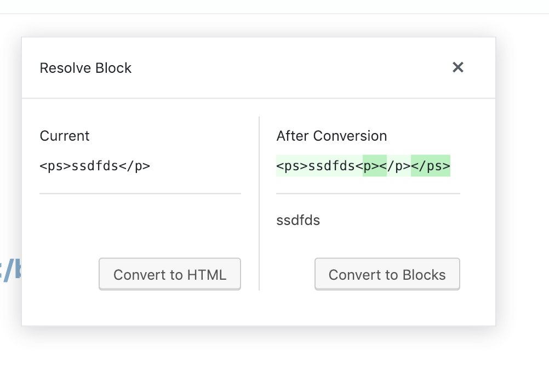The image size is (549, 392).
Task: Select the Current column heading
Action: point(65,136)
